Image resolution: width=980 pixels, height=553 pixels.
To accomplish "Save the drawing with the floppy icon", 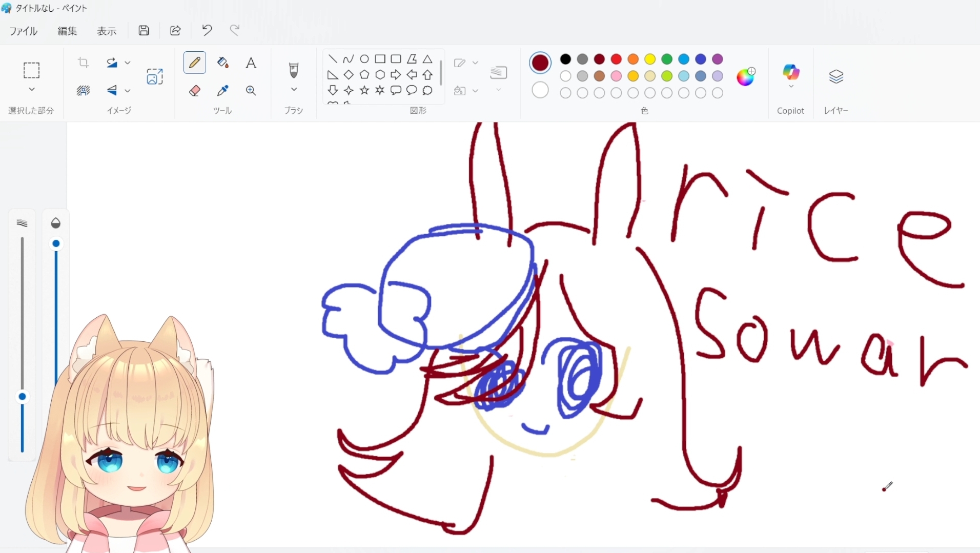I will pyautogui.click(x=144, y=31).
